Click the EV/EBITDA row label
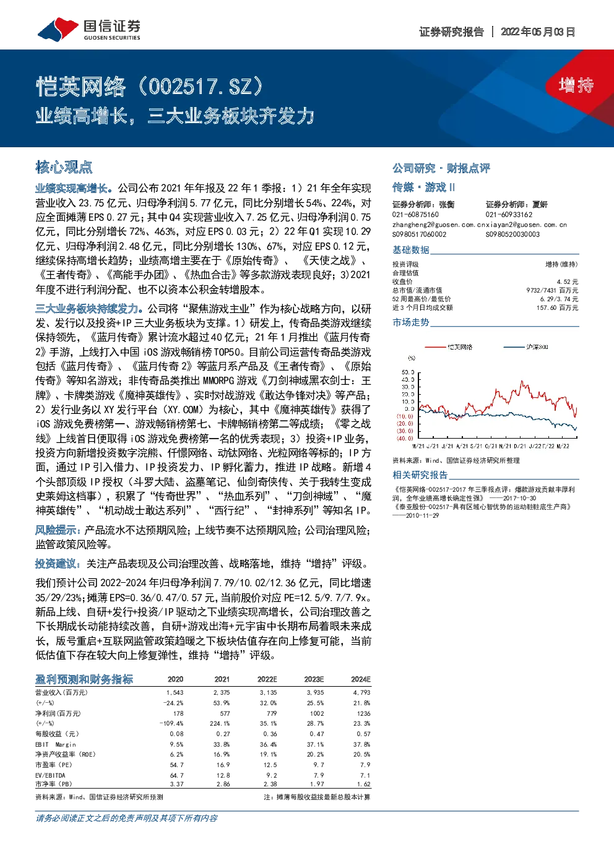 tap(50, 775)
